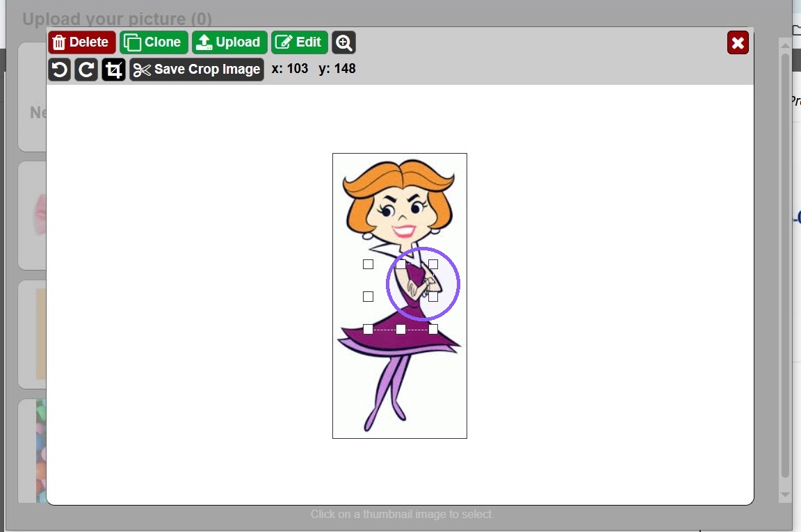
Task: Click the vertical scrollbar thumb
Action: pos(785,266)
